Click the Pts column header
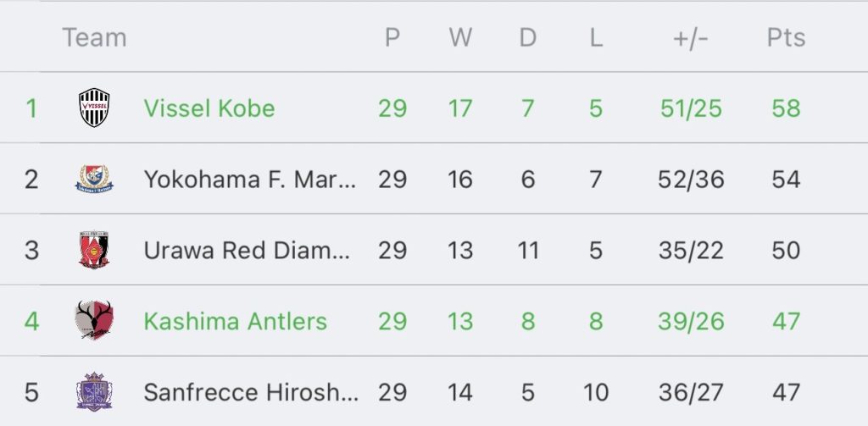This screenshot has width=868, height=426. coord(786,37)
